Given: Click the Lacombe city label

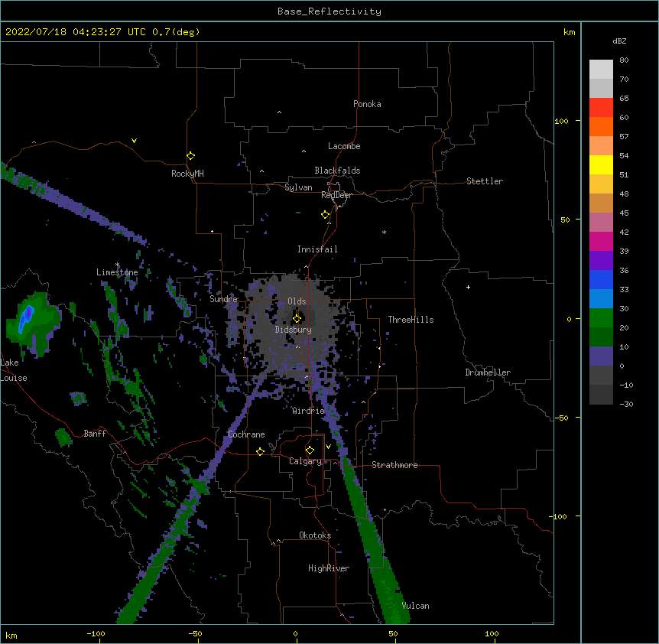Looking at the screenshot, I should click(344, 146).
